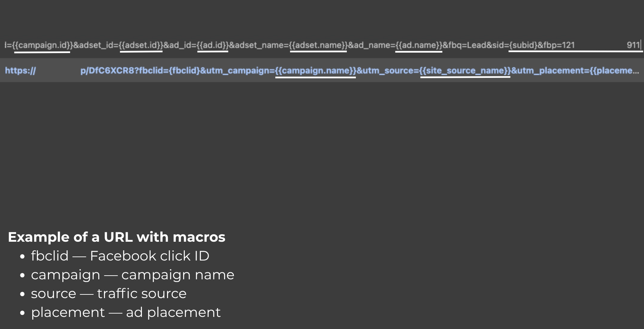Click the {{campaign.name}} macro in bottom URL
Image resolution: width=644 pixels, height=329 pixels.
pyautogui.click(x=315, y=70)
